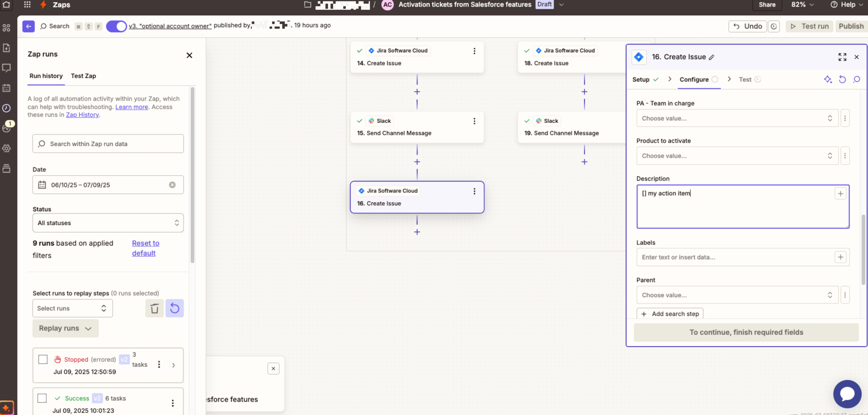Click the Undo button

(x=747, y=26)
